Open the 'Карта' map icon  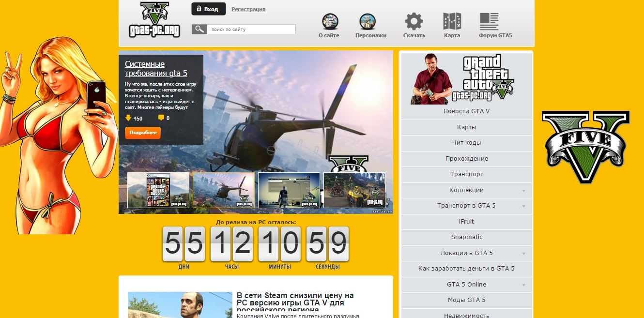tap(452, 21)
